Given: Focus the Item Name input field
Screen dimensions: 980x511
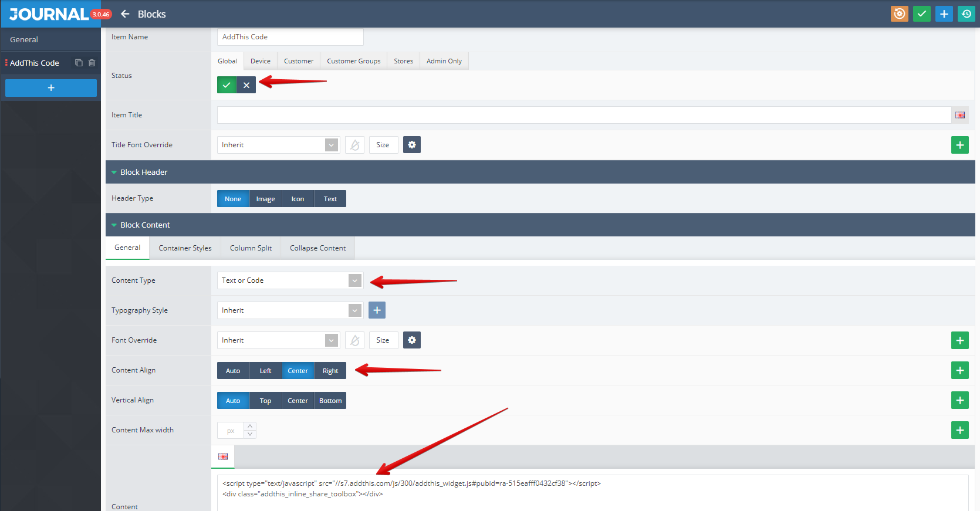Looking at the screenshot, I should click(290, 37).
